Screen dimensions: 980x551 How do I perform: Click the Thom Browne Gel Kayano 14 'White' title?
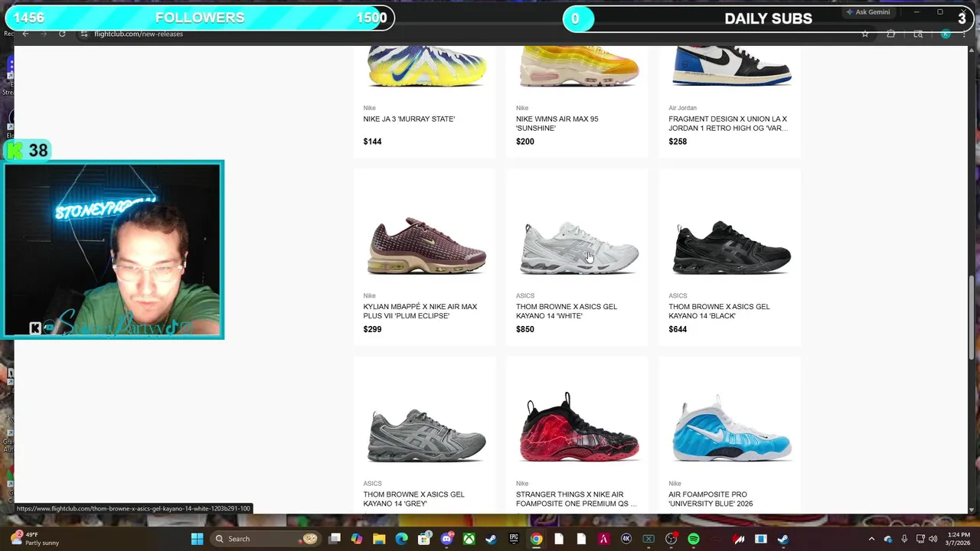(x=567, y=311)
